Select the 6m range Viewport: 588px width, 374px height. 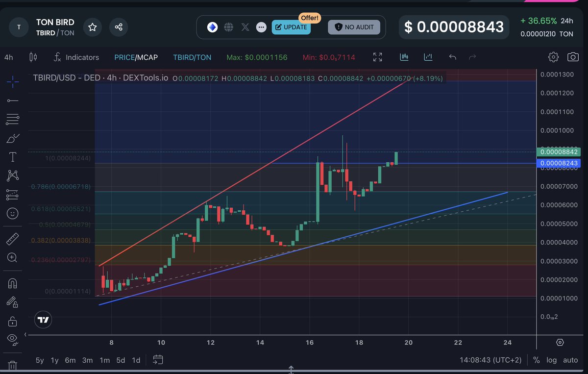coord(71,360)
